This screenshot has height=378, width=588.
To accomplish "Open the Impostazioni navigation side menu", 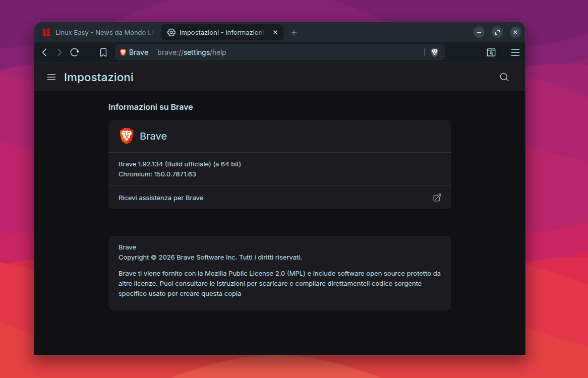I will [51, 77].
